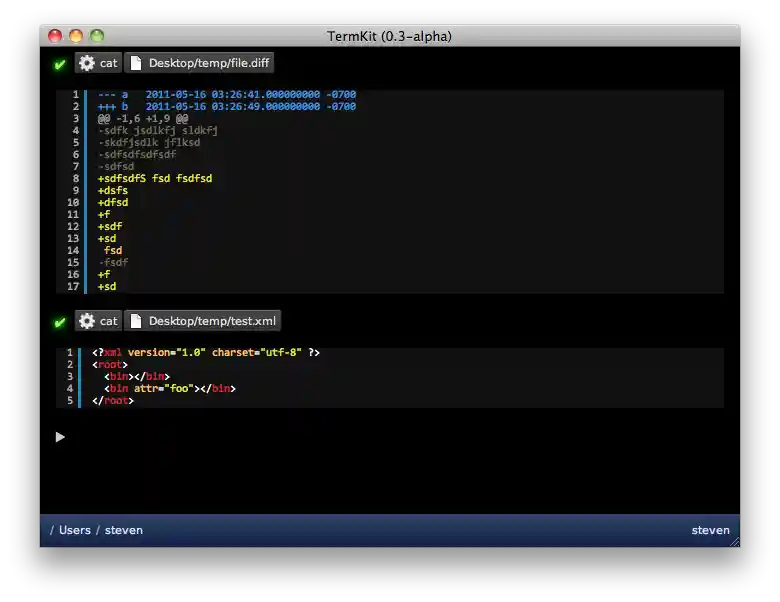Select the Desktop/temp/test.xml path token
This screenshot has height=602, width=780.
click(x=211, y=321)
